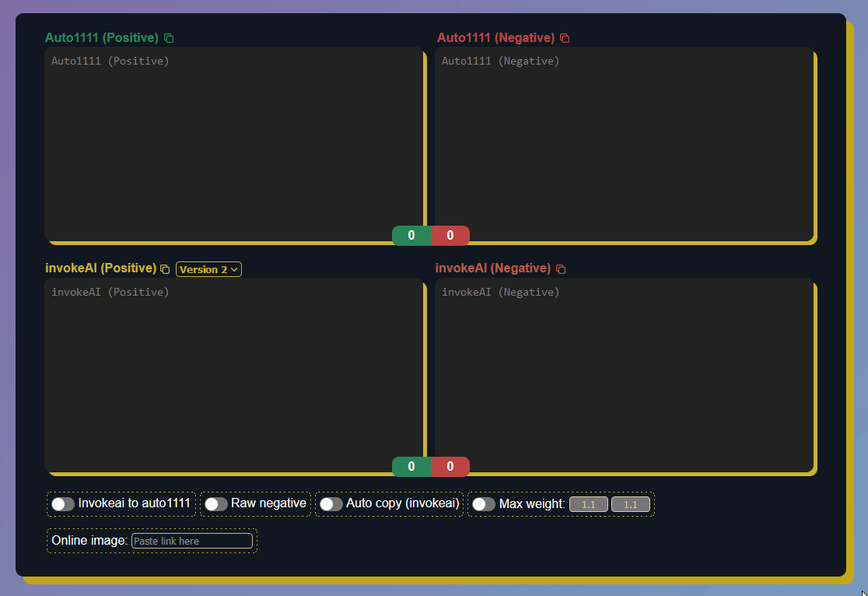This screenshot has height=596, width=868.
Task: Copy the invokeAI (Negative) prompt
Action: point(561,269)
